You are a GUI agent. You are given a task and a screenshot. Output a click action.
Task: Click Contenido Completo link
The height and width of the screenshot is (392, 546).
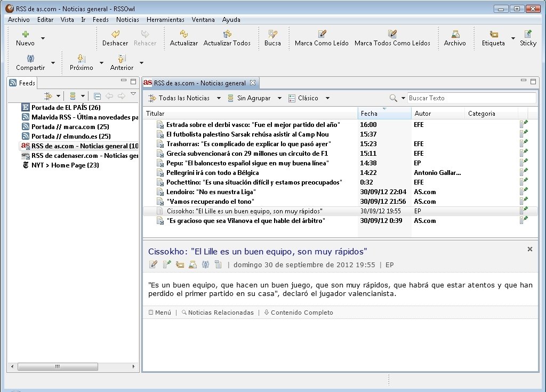pyautogui.click(x=299, y=313)
